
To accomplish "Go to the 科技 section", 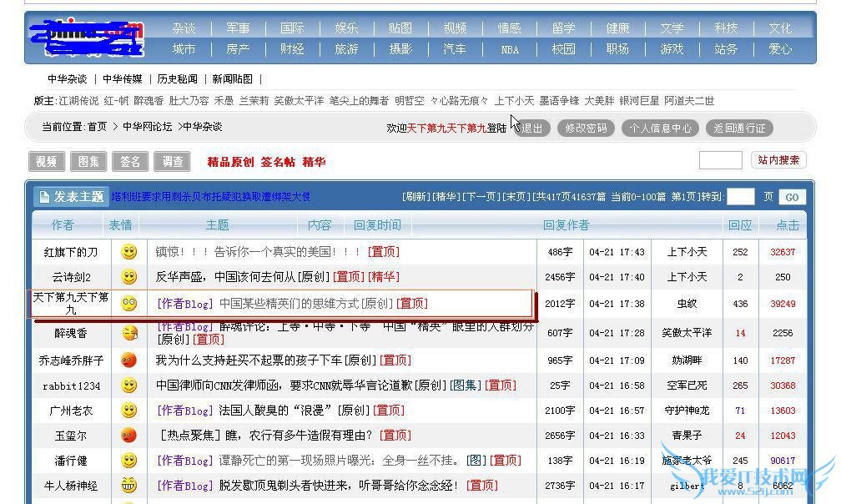I will coord(726,28).
